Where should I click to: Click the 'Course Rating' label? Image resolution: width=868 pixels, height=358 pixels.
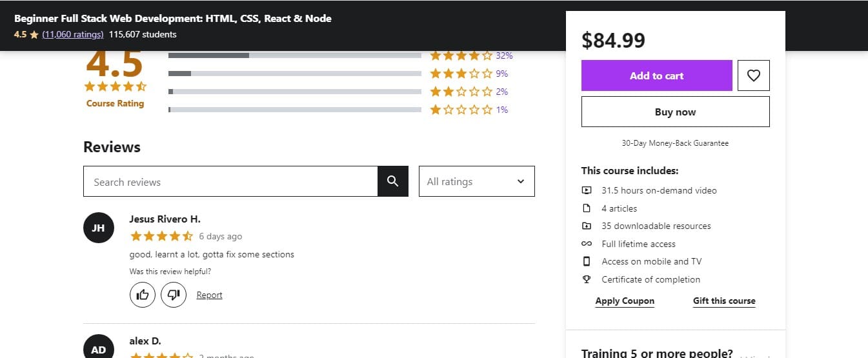point(115,103)
